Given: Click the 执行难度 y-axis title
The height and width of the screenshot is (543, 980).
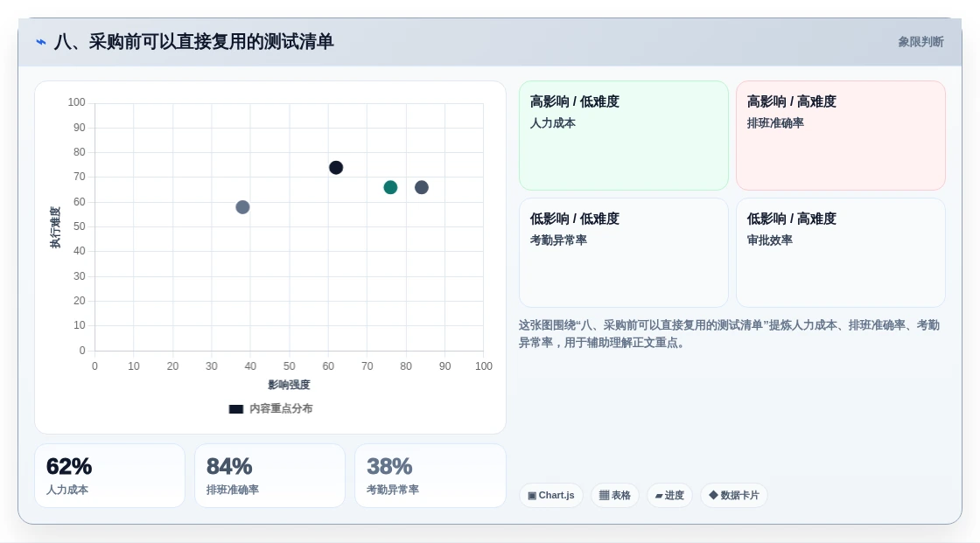Looking at the screenshot, I should pyautogui.click(x=55, y=226).
